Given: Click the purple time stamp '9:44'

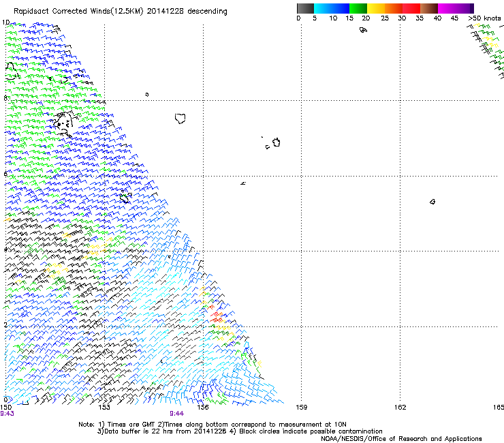Looking at the screenshot, I should click(x=177, y=414).
